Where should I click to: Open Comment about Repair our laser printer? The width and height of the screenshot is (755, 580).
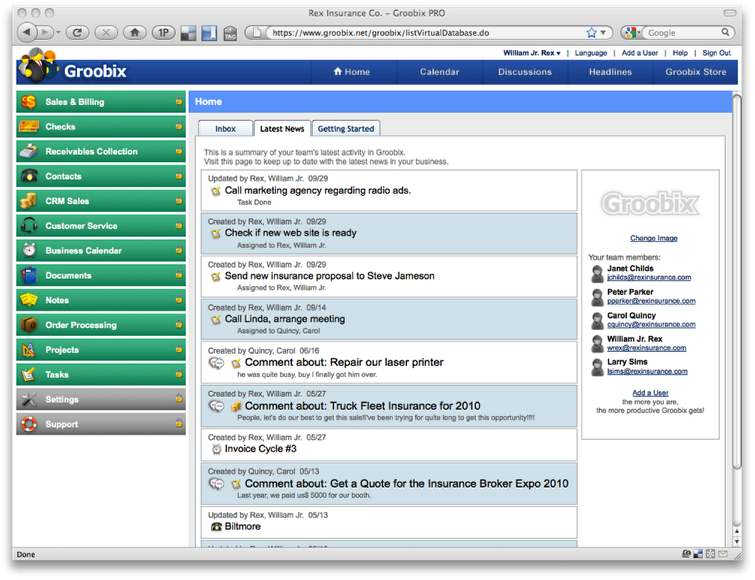tap(344, 362)
